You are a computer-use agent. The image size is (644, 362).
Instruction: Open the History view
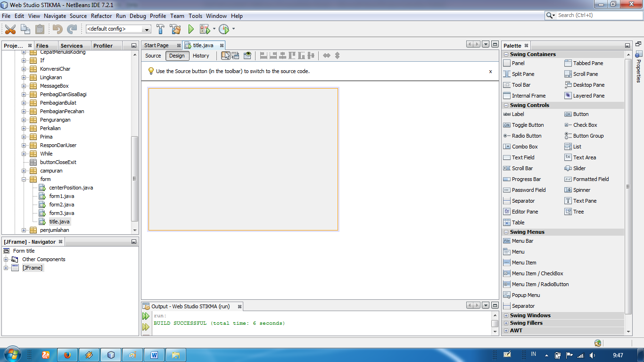[x=200, y=55]
